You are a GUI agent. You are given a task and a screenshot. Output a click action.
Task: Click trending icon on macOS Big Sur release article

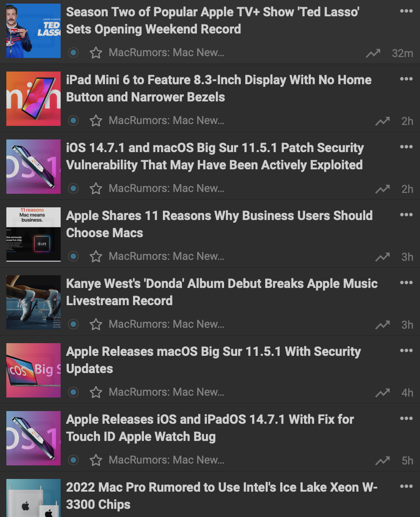point(382,393)
